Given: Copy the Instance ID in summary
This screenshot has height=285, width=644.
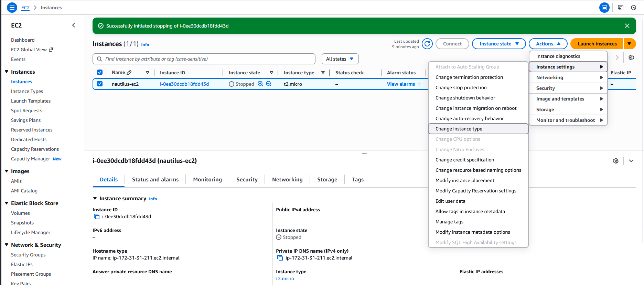Looking at the screenshot, I should tap(97, 217).
